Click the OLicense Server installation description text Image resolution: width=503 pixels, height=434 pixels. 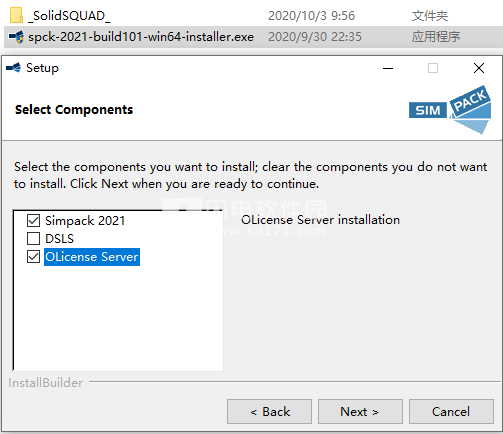[x=320, y=220]
